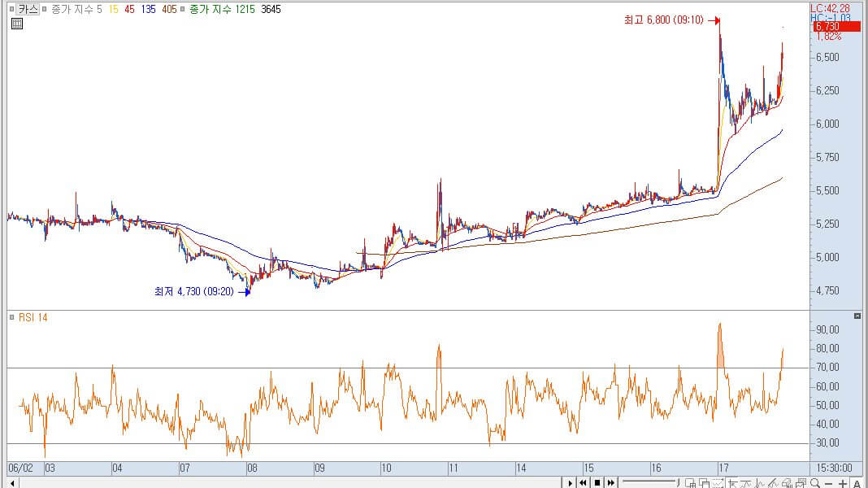Click the 카스 stock name label
The height and width of the screenshot is (488, 868).
coord(28,10)
